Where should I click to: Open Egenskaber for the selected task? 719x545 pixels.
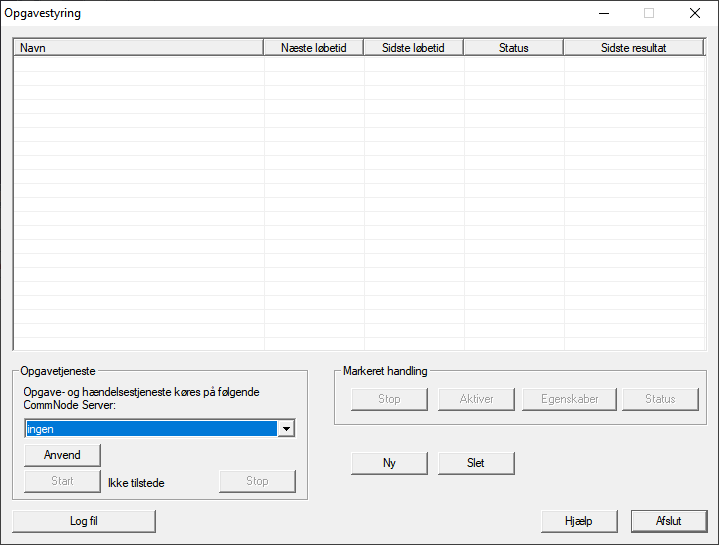coord(569,399)
